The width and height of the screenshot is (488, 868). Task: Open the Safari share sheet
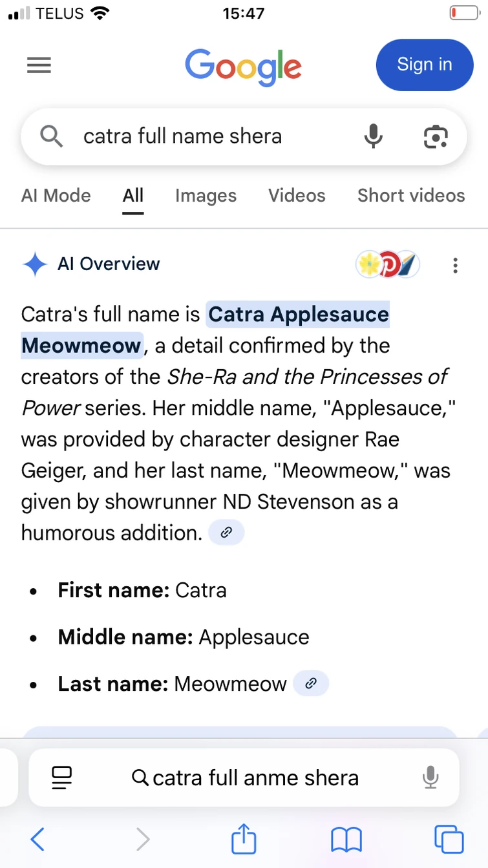(x=244, y=840)
